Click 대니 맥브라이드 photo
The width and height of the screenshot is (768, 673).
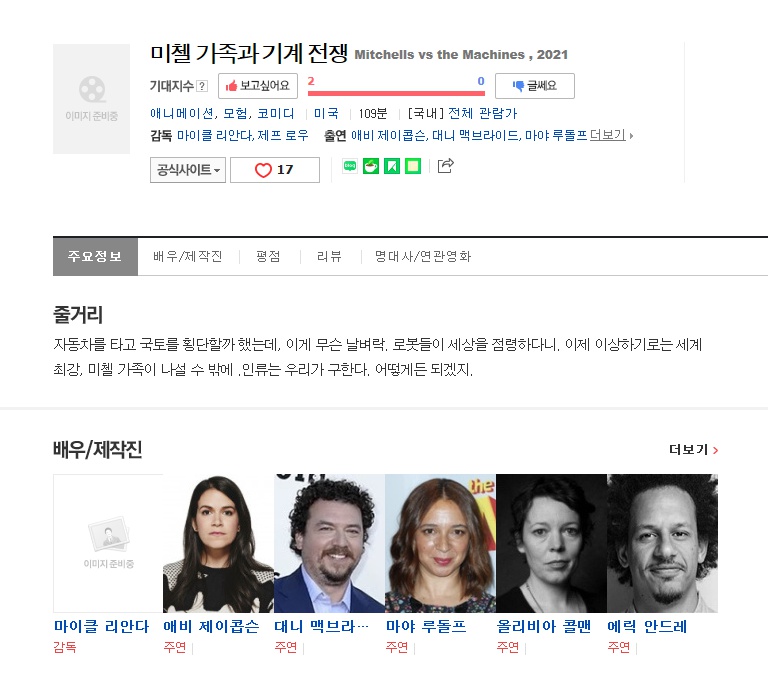pos(330,543)
